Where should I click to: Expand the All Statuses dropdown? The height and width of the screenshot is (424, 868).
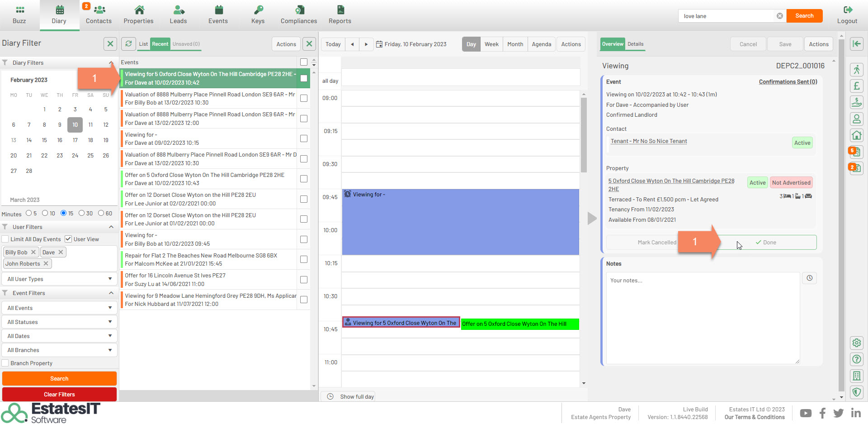(x=59, y=322)
